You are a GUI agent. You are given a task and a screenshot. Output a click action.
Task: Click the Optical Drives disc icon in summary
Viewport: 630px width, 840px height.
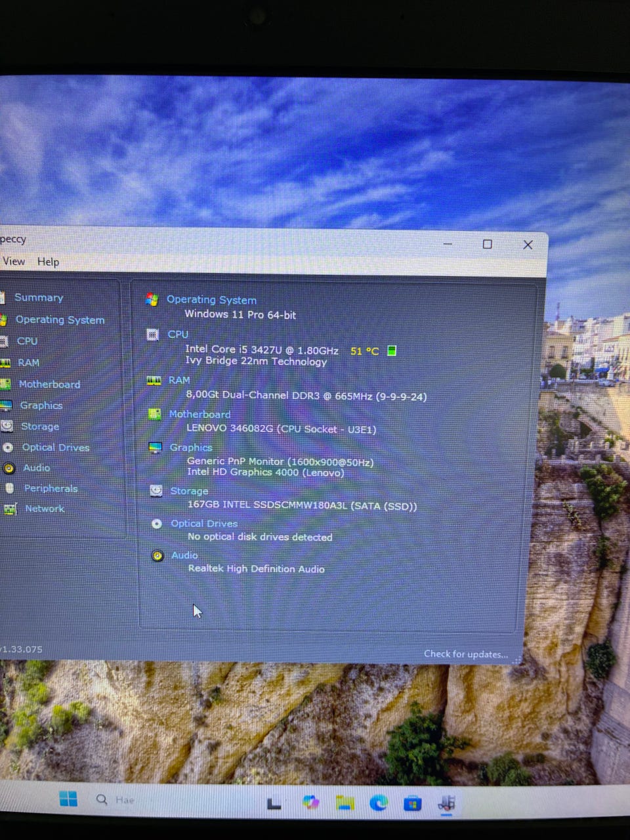156,524
